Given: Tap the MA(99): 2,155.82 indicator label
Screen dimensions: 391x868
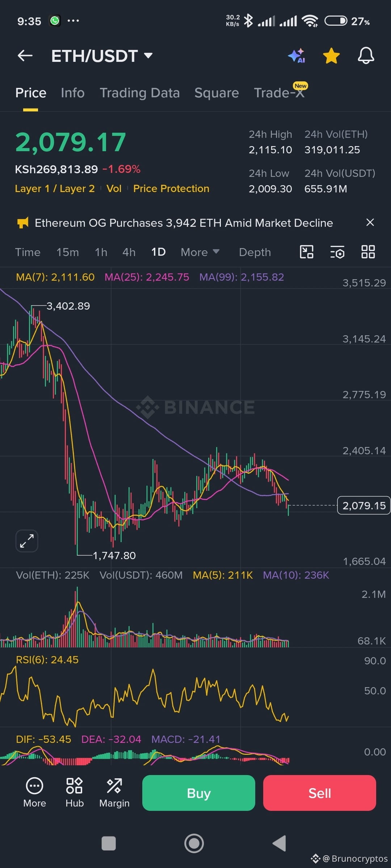Looking at the screenshot, I should [x=241, y=277].
